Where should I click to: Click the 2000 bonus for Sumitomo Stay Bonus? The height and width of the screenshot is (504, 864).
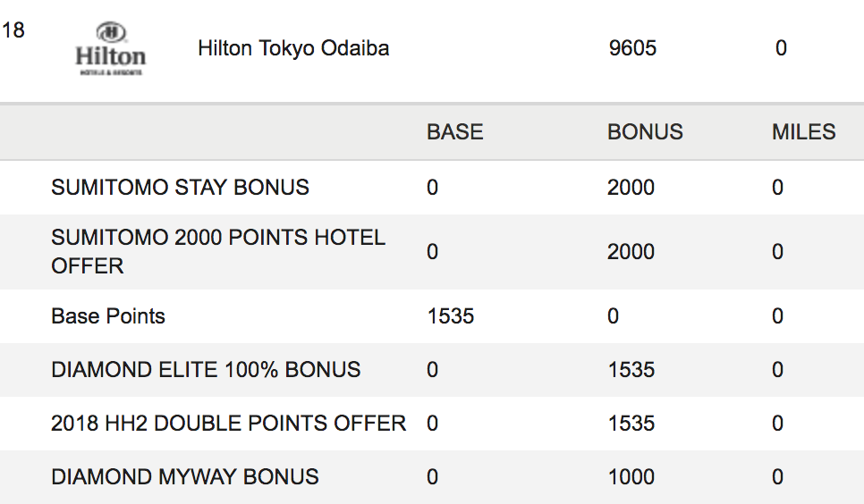(x=631, y=188)
